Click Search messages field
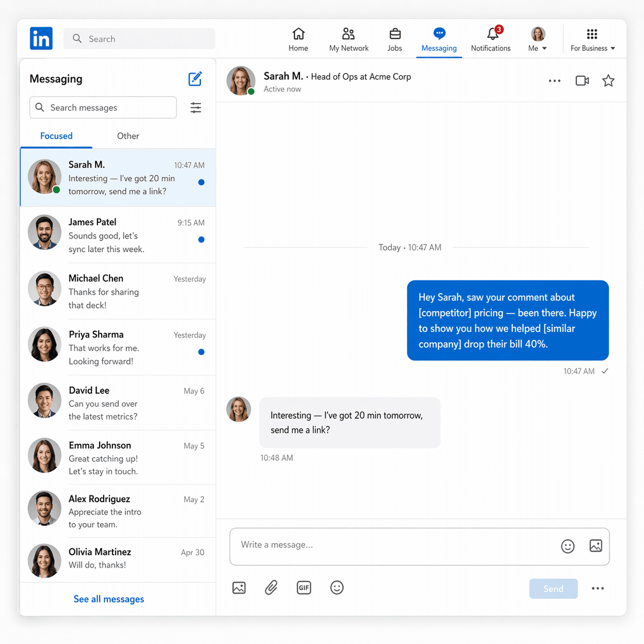Image resolution: width=644 pixels, height=644 pixels. click(x=103, y=107)
